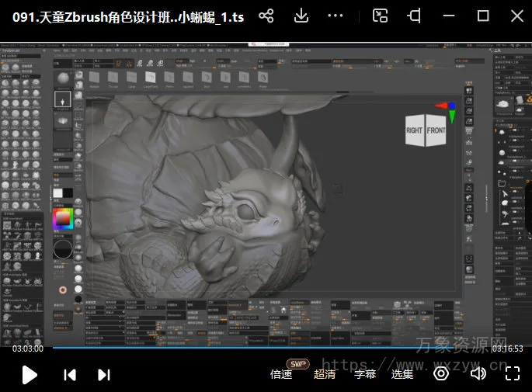The height and width of the screenshot is (392, 532).
Task: Enter fullscreen mode
Action: click(512, 374)
